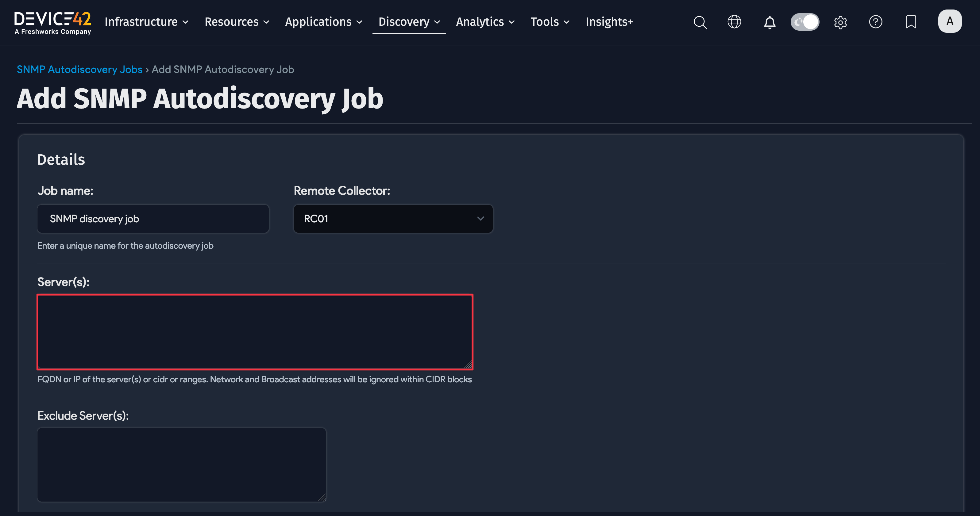Toggle dark mode switch
This screenshot has height=516, width=980.
(x=805, y=22)
